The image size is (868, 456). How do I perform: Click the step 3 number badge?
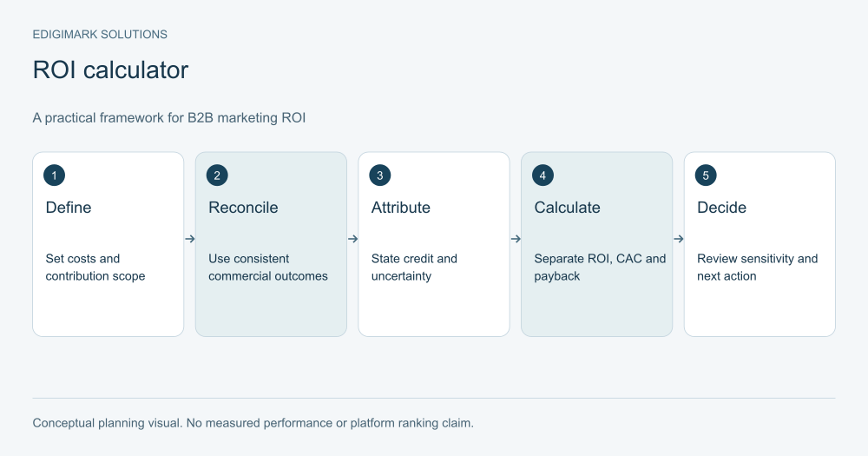380,175
